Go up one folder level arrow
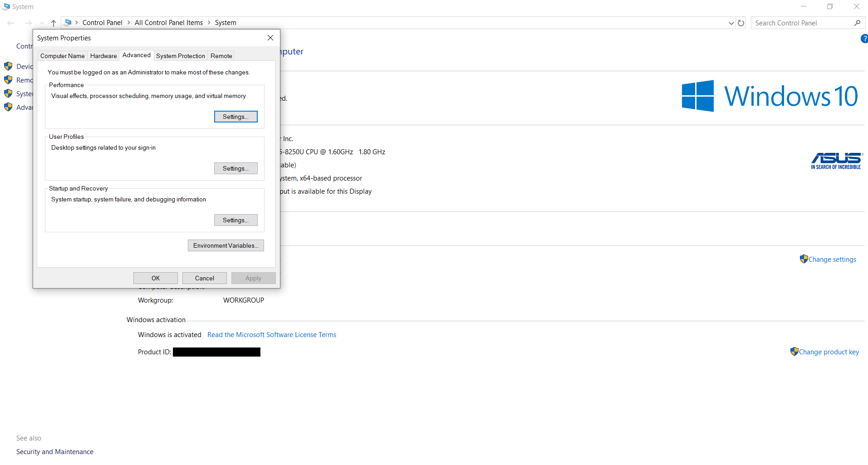The image size is (868, 465). pyautogui.click(x=54, y=23)
